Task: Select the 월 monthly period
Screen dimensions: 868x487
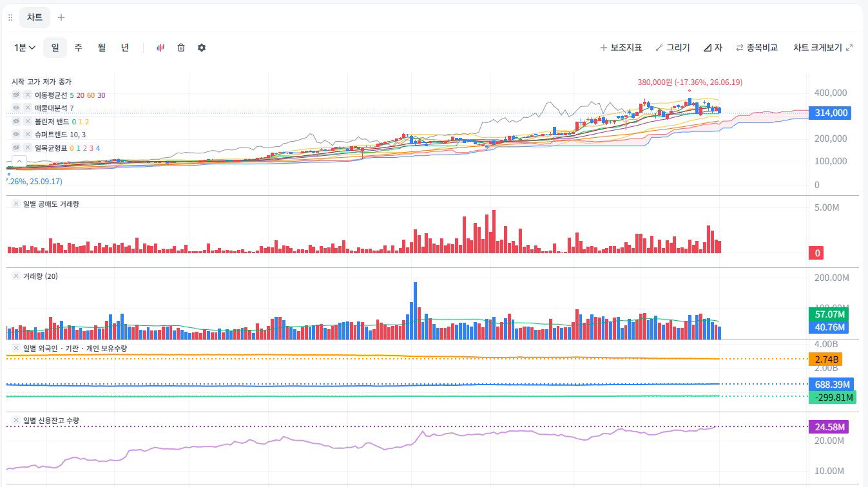Action: tap(102, 48)
